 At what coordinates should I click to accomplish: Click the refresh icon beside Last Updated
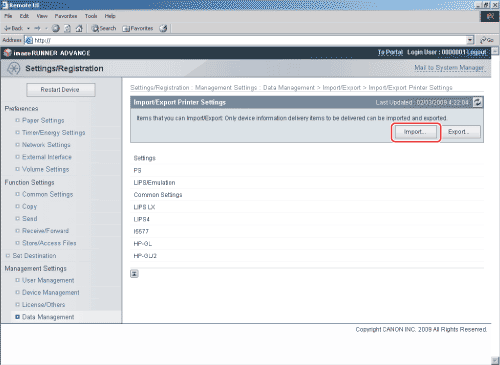(477, 102)
